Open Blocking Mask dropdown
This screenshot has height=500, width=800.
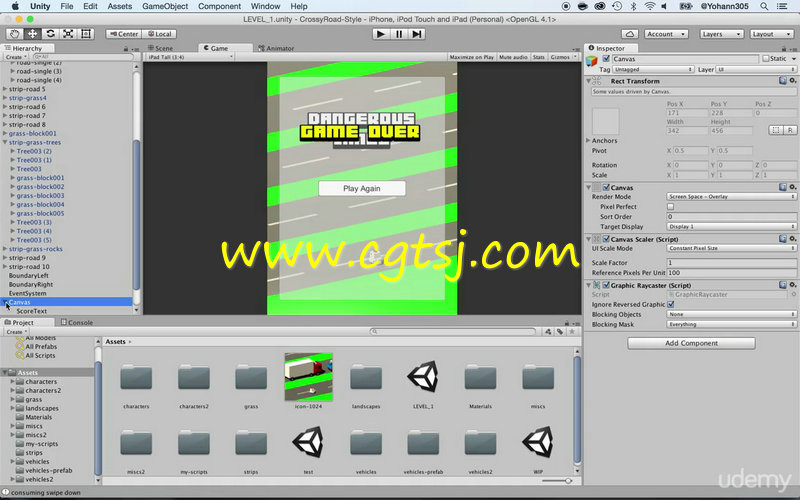tap(731, 324)
